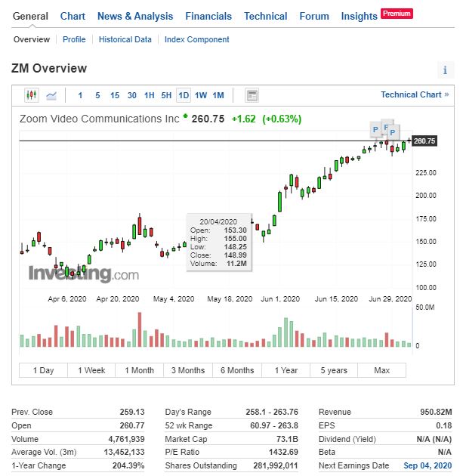Open the Financials tab
Image resolution: width=463 pixels, height=476 pixels.
[x=208, y=17]
